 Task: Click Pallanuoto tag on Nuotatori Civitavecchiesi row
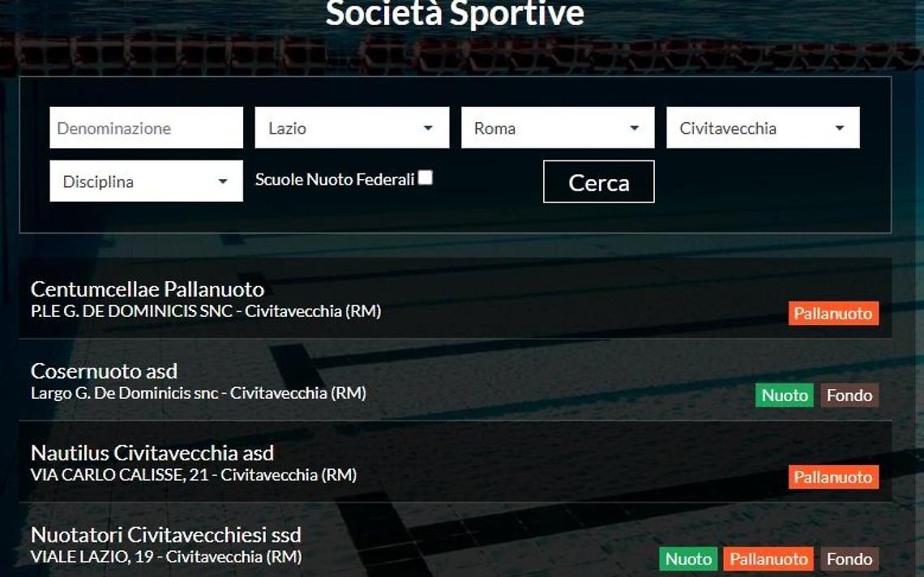(x=768, y=558)
